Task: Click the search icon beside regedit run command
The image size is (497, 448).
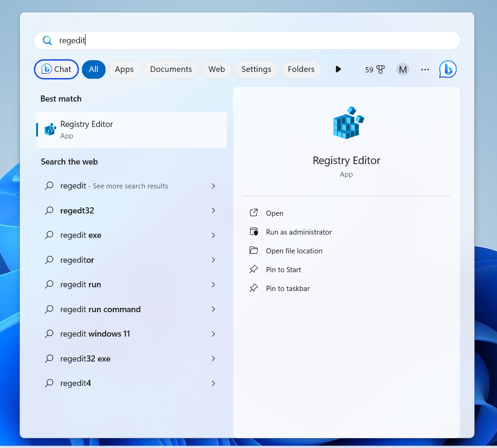Action: point(49,309)
